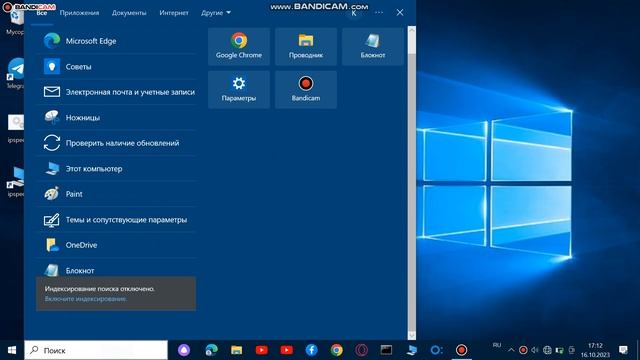The height and width of the screenshot is (360, 640).
Task: Select the Telegram desktop shortcut
Action: point(16,73)
